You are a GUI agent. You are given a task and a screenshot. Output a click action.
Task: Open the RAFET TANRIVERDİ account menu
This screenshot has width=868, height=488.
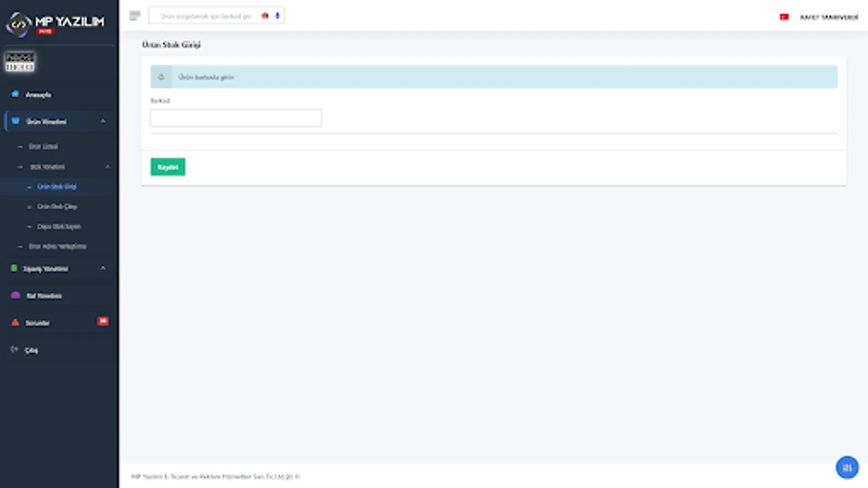click(x=828, y=17)
